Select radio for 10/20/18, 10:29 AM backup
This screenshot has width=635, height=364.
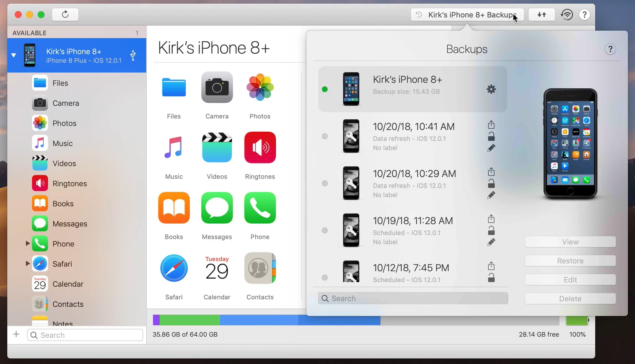click(x=325, y=183)
